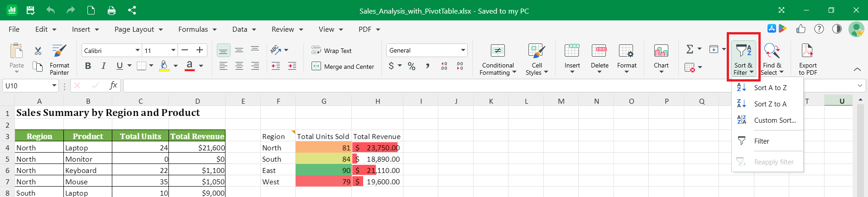Image resolution: width=868 pixels, height=197 pixels.
Task: Share the file via share icon
Action: point(132,10)
